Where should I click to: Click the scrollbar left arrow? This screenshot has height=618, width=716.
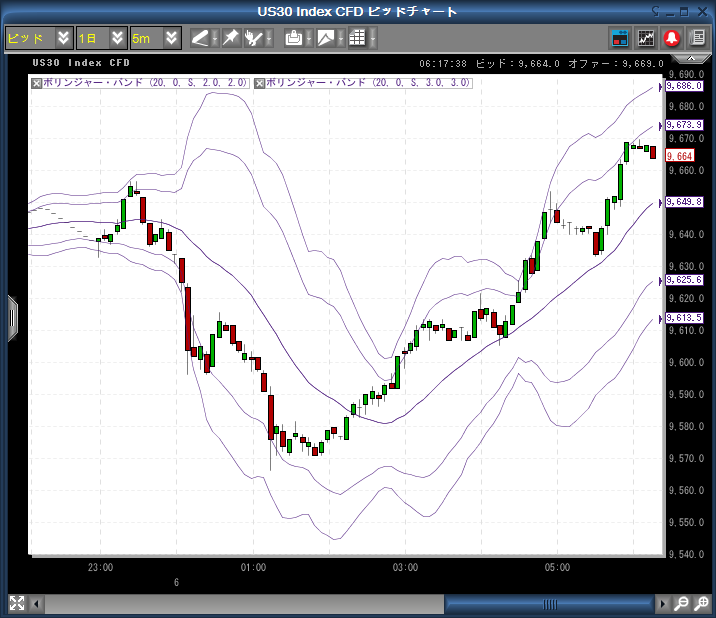click(x=38, y=604)
